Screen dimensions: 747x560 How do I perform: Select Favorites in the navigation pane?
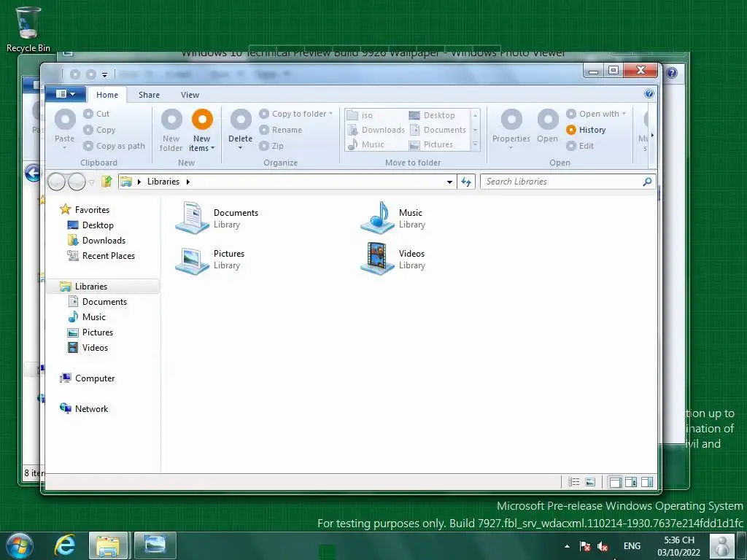(x=85, y=209)
